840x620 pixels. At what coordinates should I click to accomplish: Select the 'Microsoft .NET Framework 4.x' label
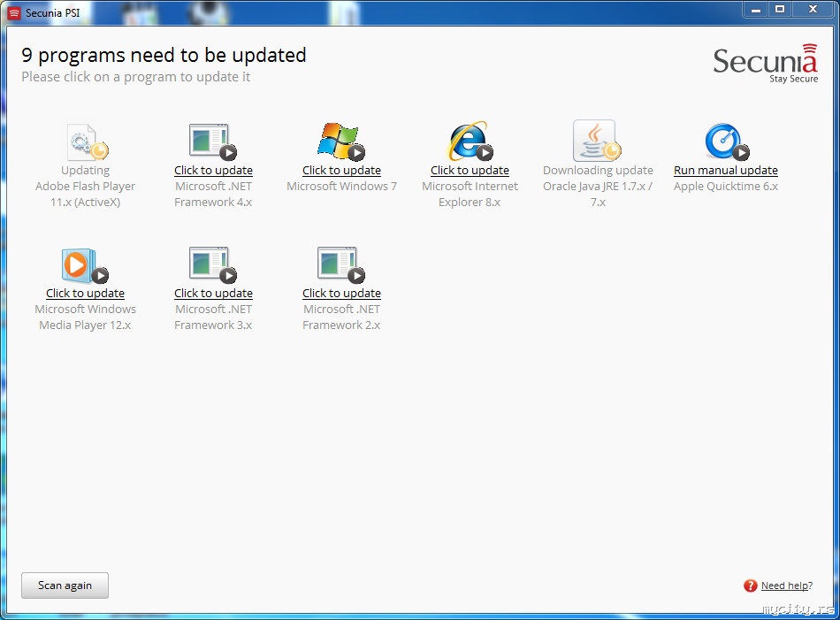[x=213, y=194]
